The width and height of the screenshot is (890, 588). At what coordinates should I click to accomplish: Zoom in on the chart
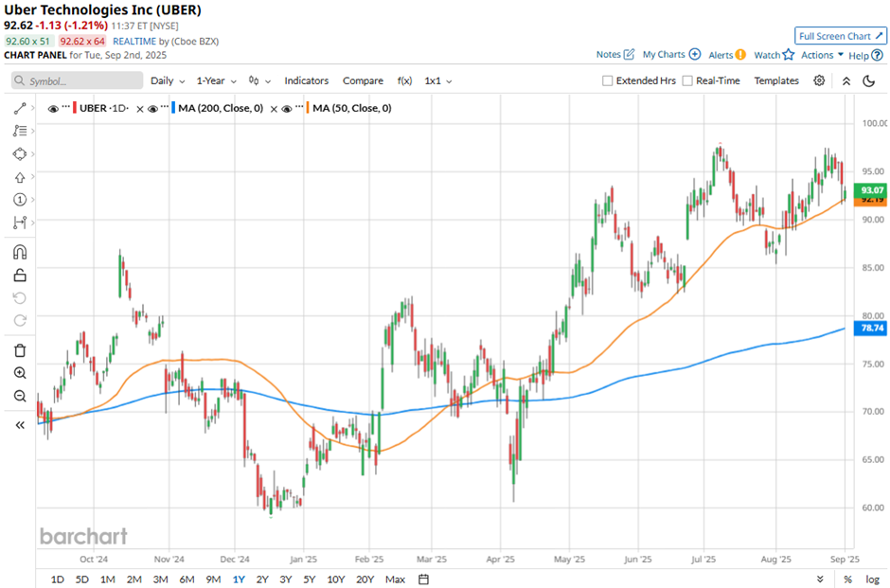(x=20, y=373)
